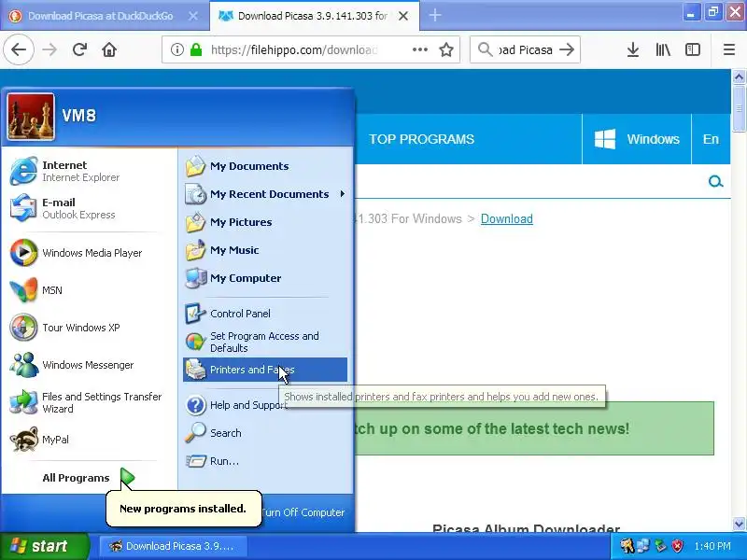
Task: Click the green secure padlock icon
Action: point(196,49)
